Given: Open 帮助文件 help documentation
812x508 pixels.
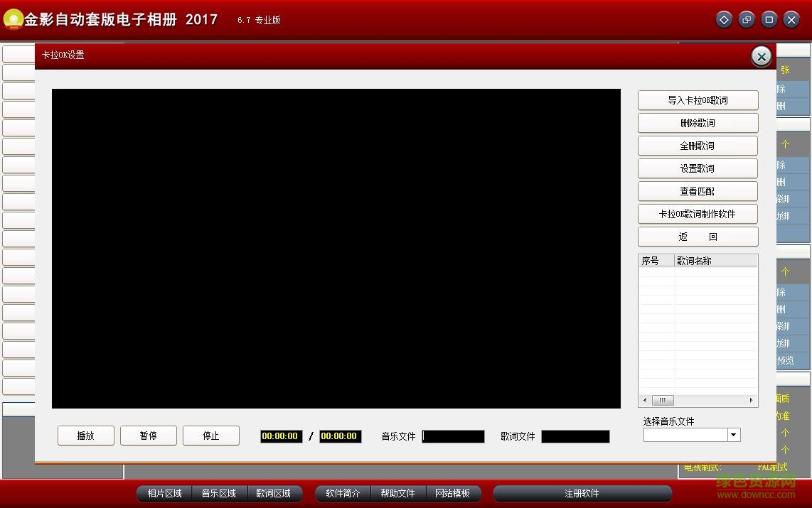Looking at the screenshot, I should click(x=397, y=493).
